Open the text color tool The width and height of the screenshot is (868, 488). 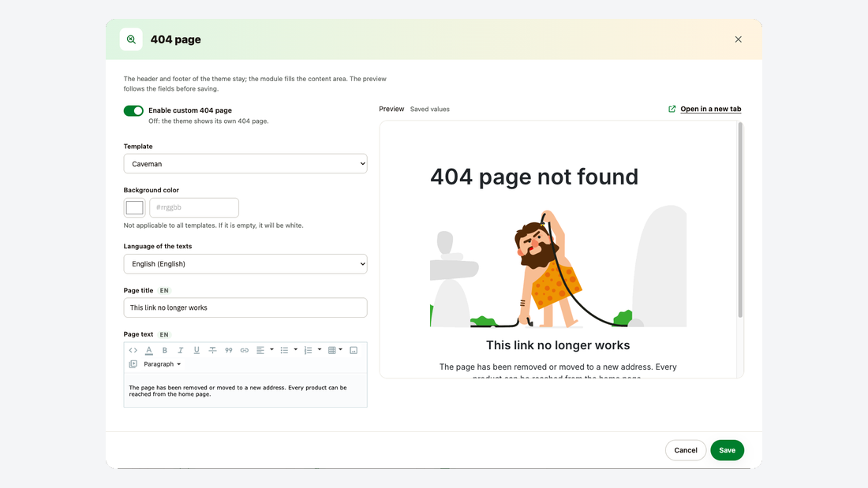[149, 350]
